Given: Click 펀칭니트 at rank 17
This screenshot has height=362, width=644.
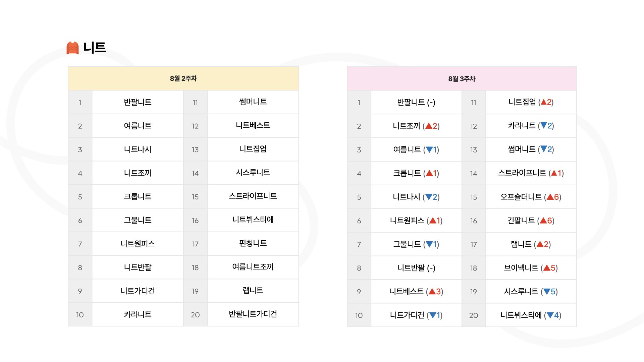Looking at the screenshot, I should coord(253,243).
